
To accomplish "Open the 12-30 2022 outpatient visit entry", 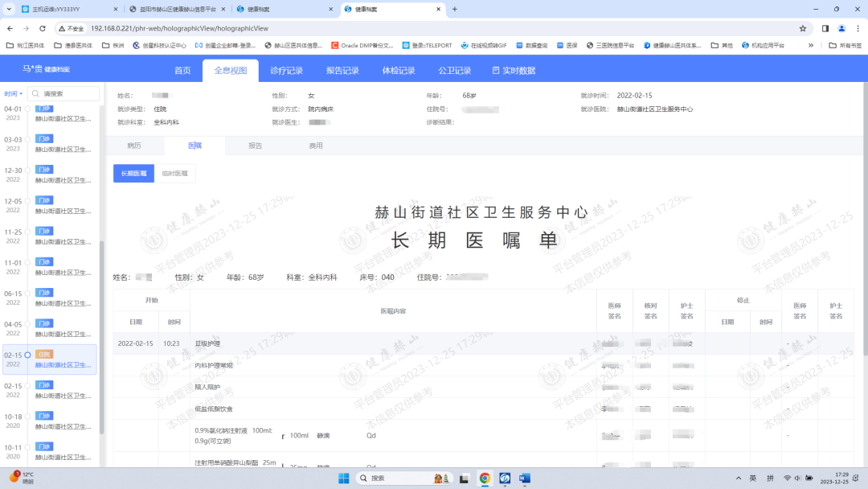I will tap(51, 175).
